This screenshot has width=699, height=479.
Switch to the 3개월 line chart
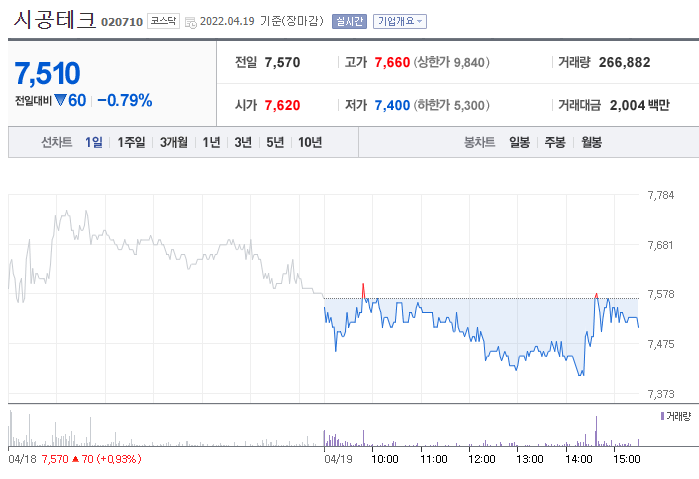tap(174, 142)
